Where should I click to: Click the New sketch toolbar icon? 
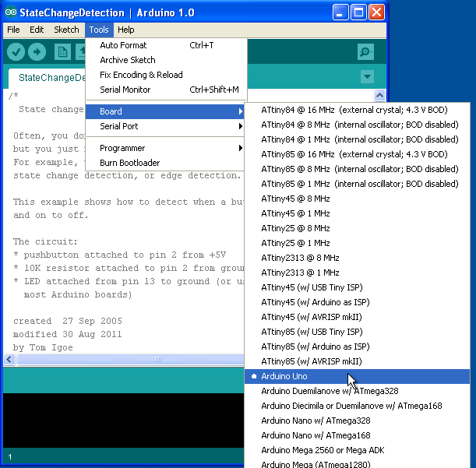pos(62,52)
